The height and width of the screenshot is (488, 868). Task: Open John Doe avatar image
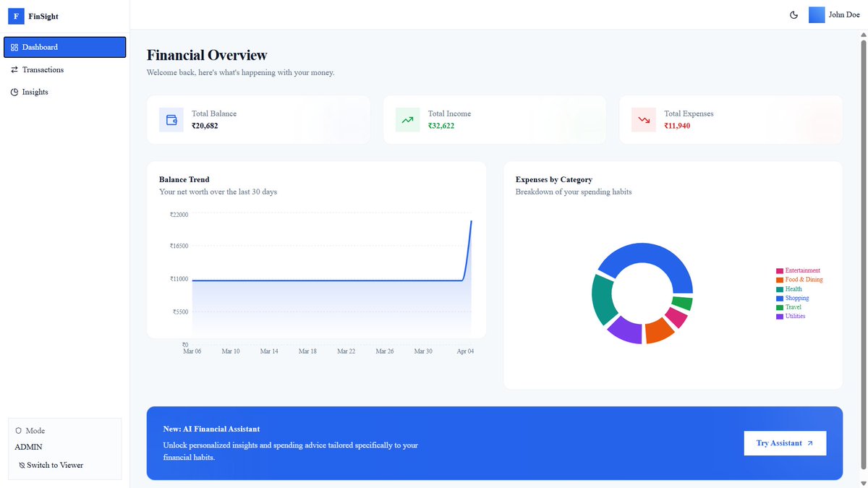pyautogui.click(x=817, y=15)
